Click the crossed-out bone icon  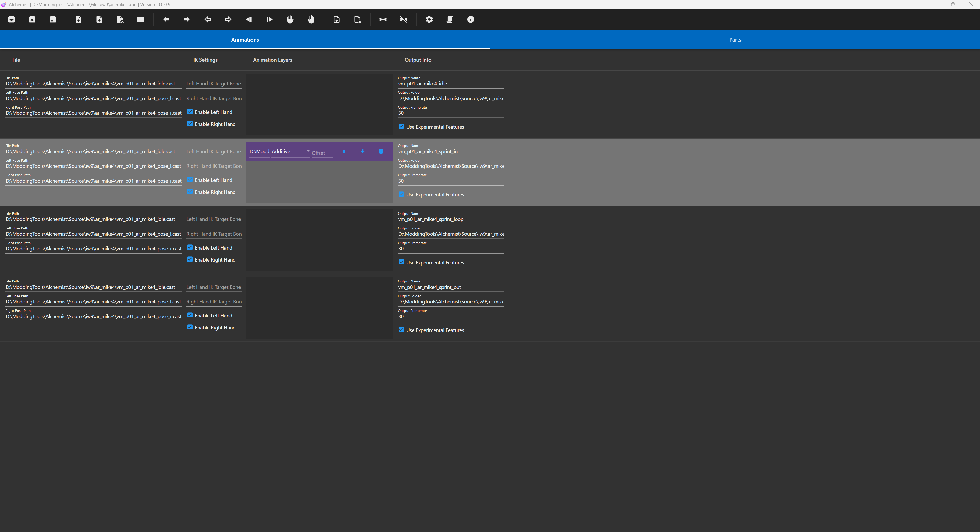(404, 19)
